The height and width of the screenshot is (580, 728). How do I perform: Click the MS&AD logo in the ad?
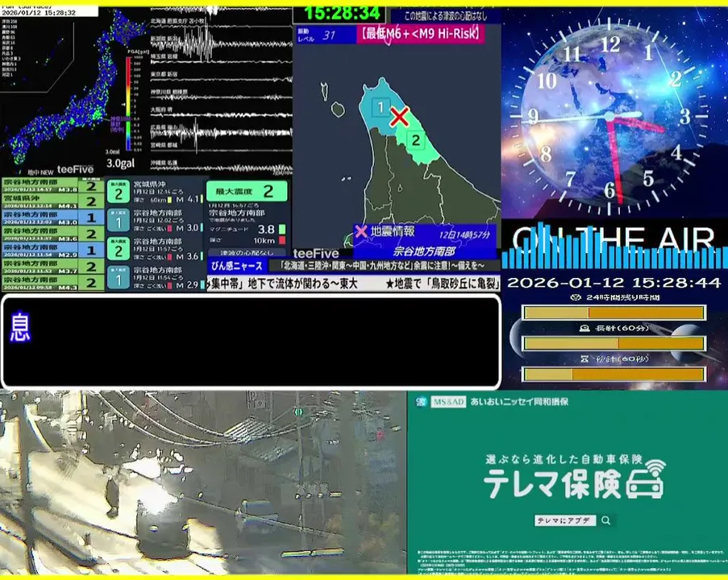pos(448,402)
